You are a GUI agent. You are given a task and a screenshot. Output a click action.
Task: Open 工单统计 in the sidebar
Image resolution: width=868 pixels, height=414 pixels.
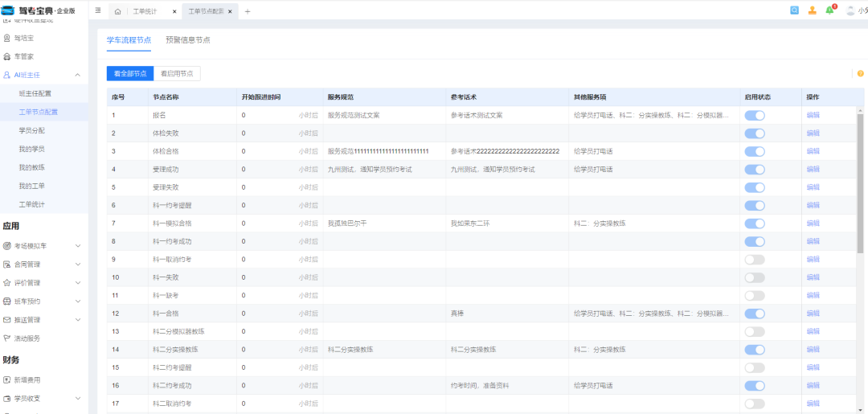31,204
